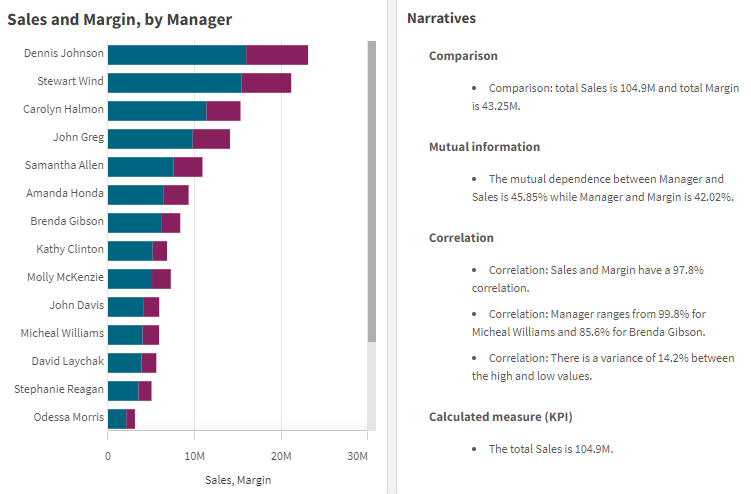Select Samantha Allen's purple Margin segment
Screen dimensions: 751x494
coord(188,167)
